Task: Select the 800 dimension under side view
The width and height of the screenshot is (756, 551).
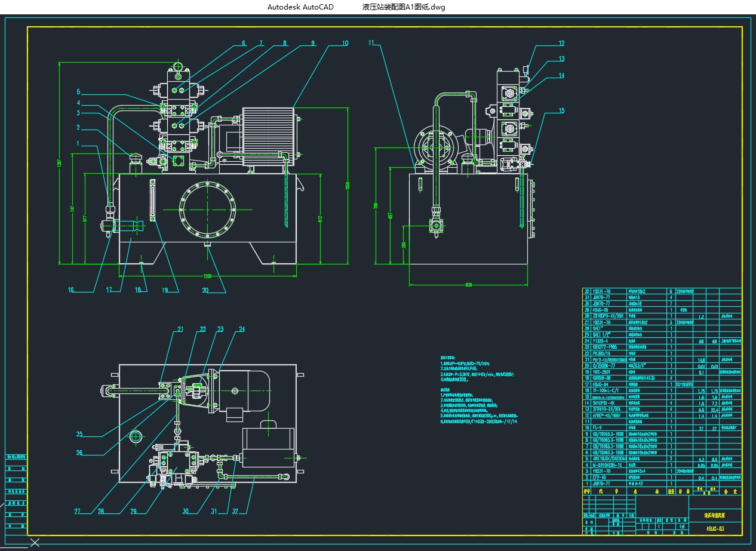Action: [469, 285]
